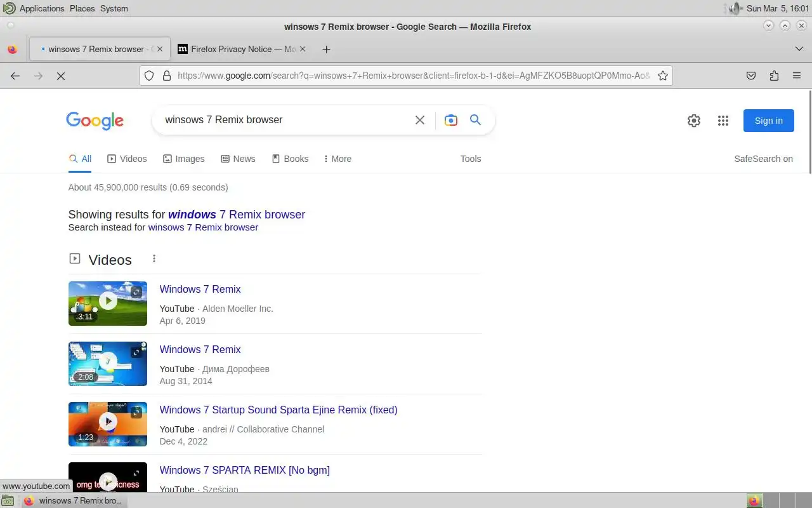Click the Videos section heading
Image resolution: width=812 pixels, height=508 pixels.
[110, 260]
